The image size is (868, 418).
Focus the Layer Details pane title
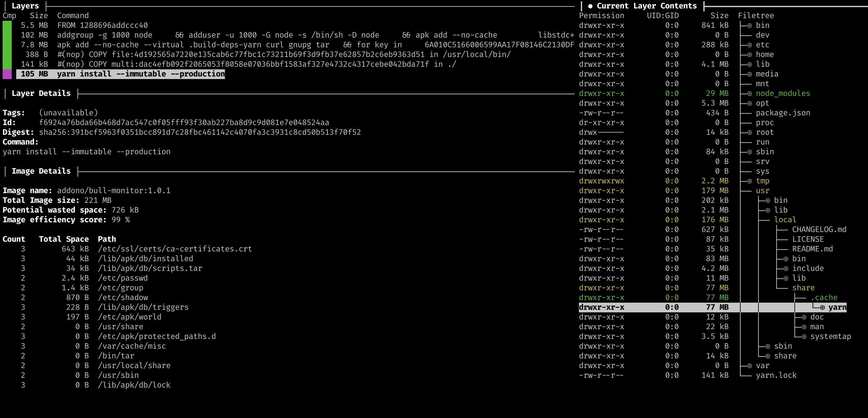pos(41,93)
